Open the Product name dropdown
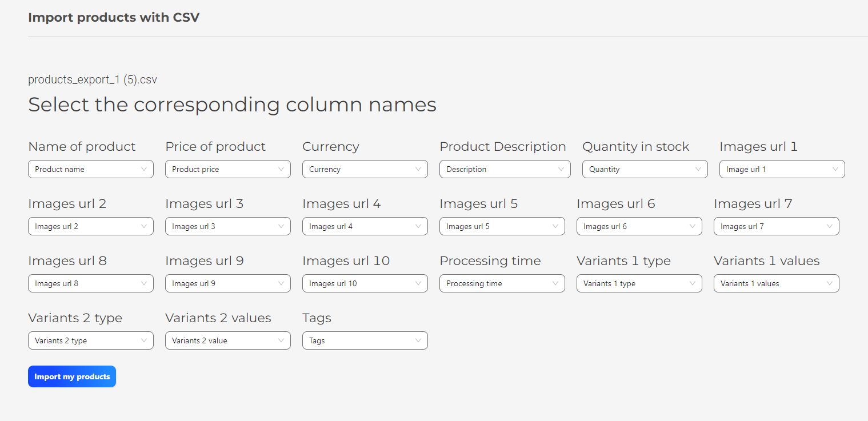868x421 pixels. pos(90,169)
